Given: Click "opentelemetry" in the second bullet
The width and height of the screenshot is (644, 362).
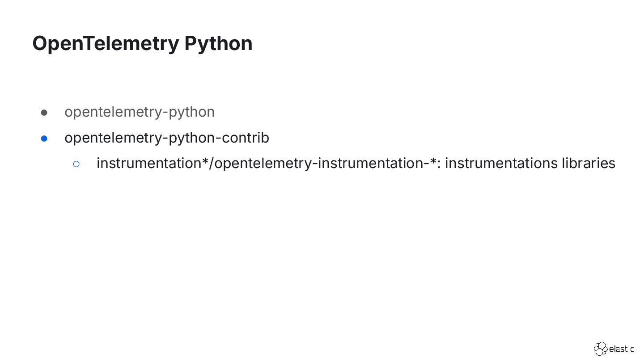Looking at the screenshot, I should coord(114,138).
